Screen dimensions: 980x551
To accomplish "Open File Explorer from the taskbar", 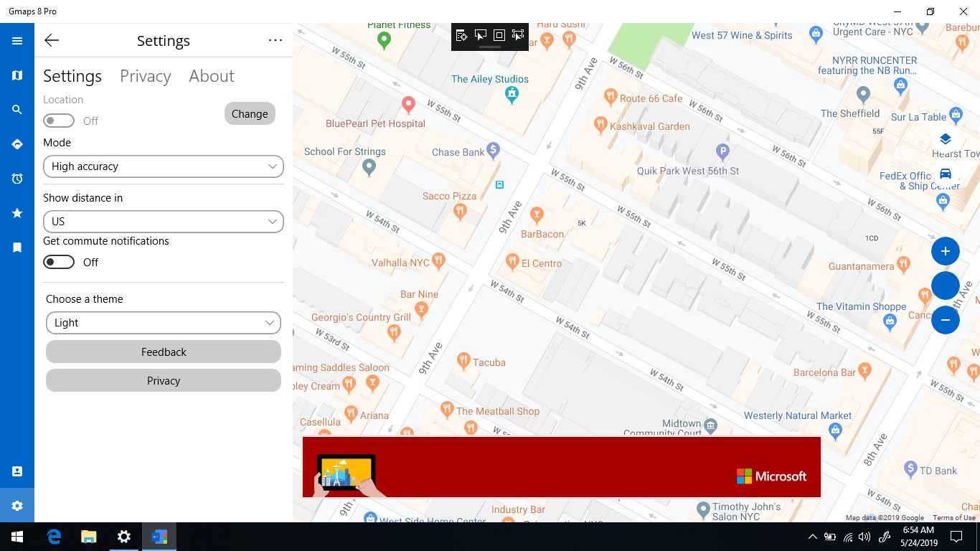I will coord(88,537).
